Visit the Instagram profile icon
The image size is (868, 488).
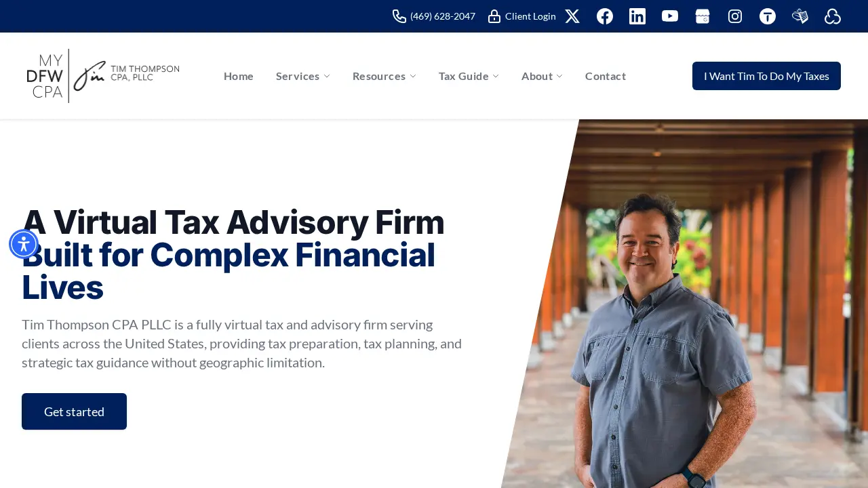pyautogui.click(x=735, y=16)
